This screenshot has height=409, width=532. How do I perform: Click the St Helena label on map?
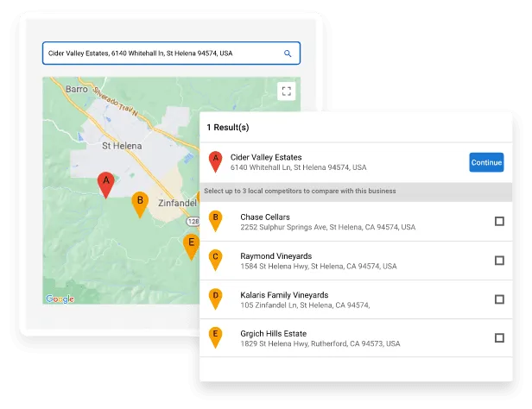click(121, 146)
